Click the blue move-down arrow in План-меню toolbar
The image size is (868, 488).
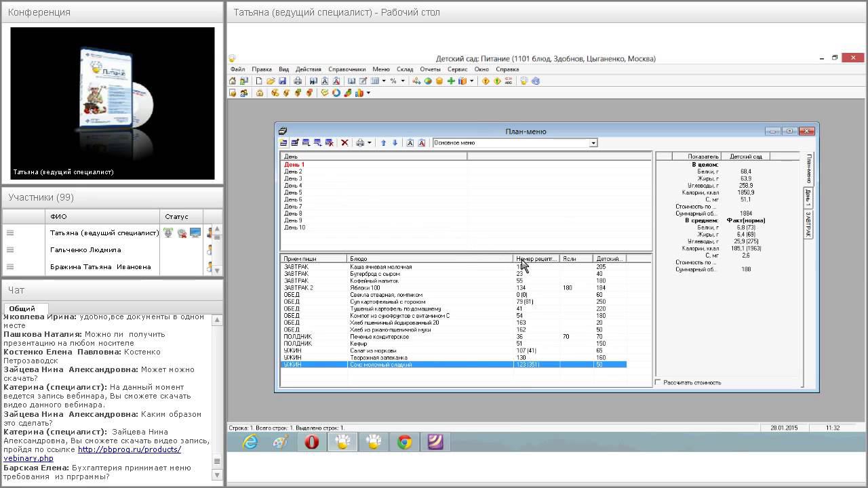[395, 143]
